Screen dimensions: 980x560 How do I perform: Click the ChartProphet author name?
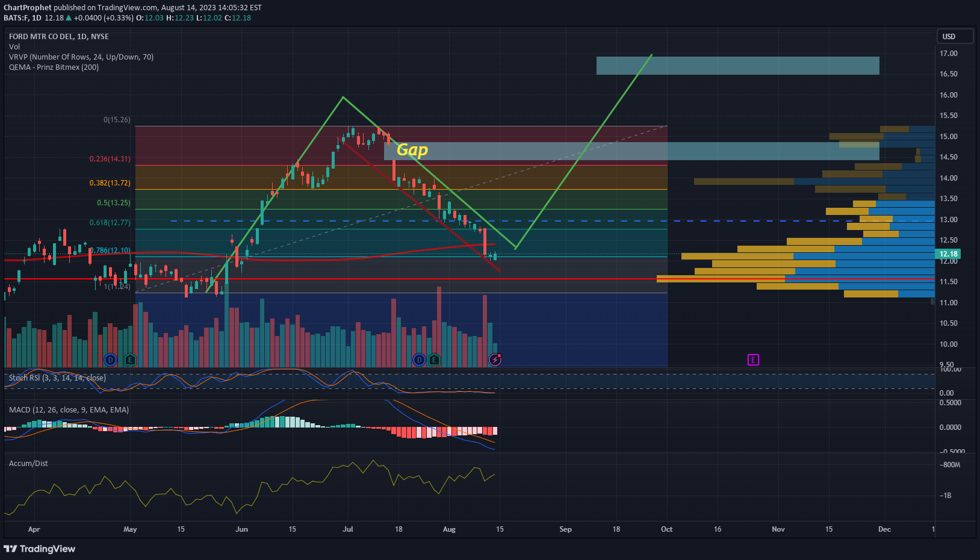(x=28, y=7)
